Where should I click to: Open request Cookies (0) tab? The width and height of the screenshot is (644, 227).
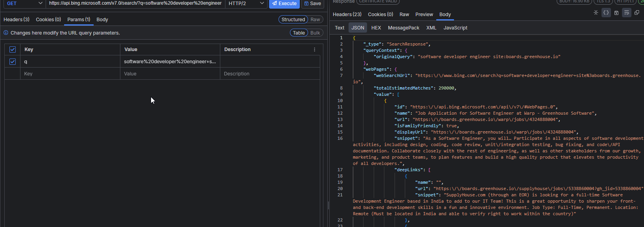(48, 19)
